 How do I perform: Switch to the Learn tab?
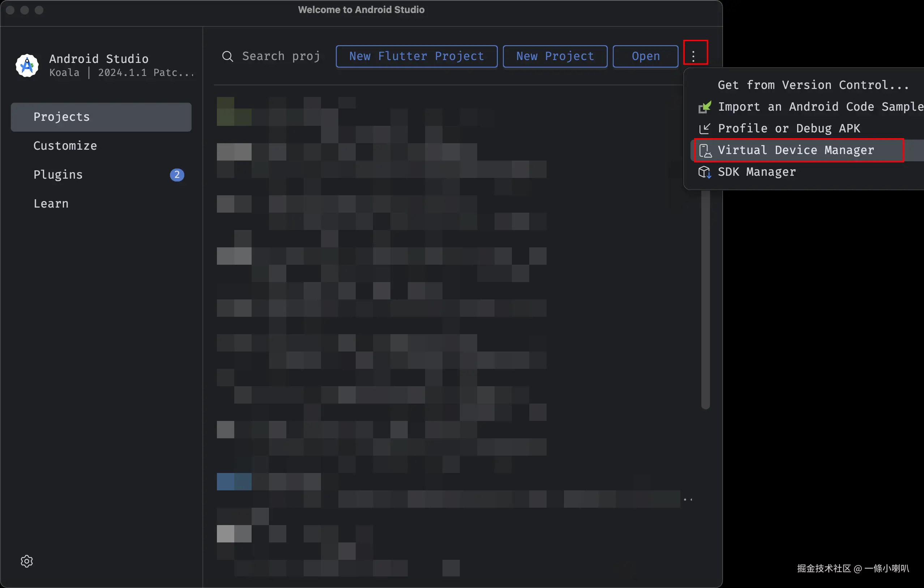click(51, 204)
